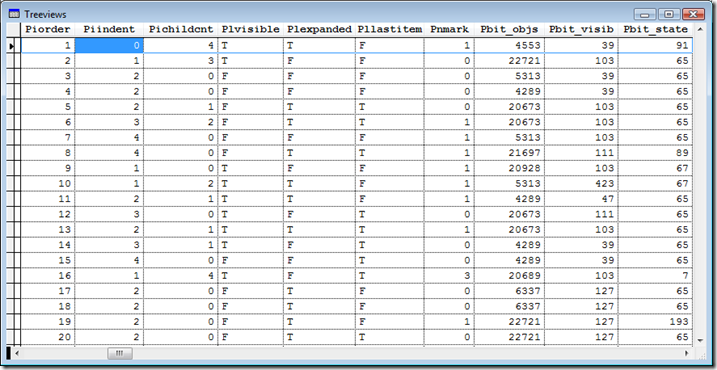Screen dimensions: 717x370
Task: Select the Plexpanded cell in Piorder row 19
Action: point(319,322)
